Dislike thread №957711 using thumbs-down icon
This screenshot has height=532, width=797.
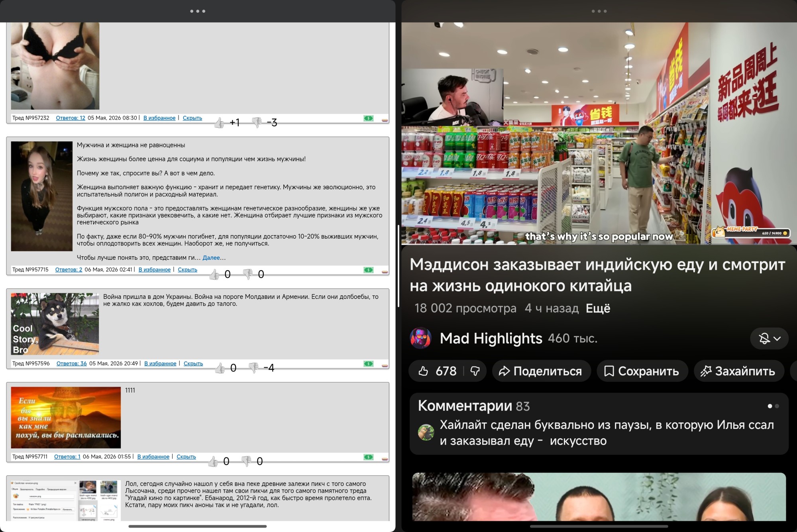(246, 461)
